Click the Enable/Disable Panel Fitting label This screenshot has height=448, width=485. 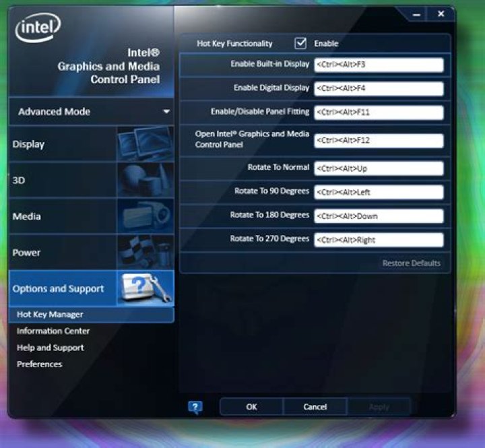(260, 112)
